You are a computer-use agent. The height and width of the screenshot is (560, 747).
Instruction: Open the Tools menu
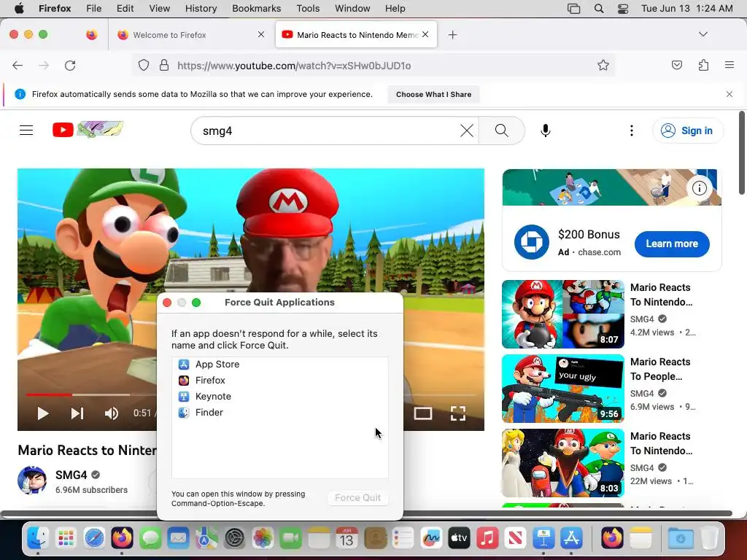coord(308,9)
